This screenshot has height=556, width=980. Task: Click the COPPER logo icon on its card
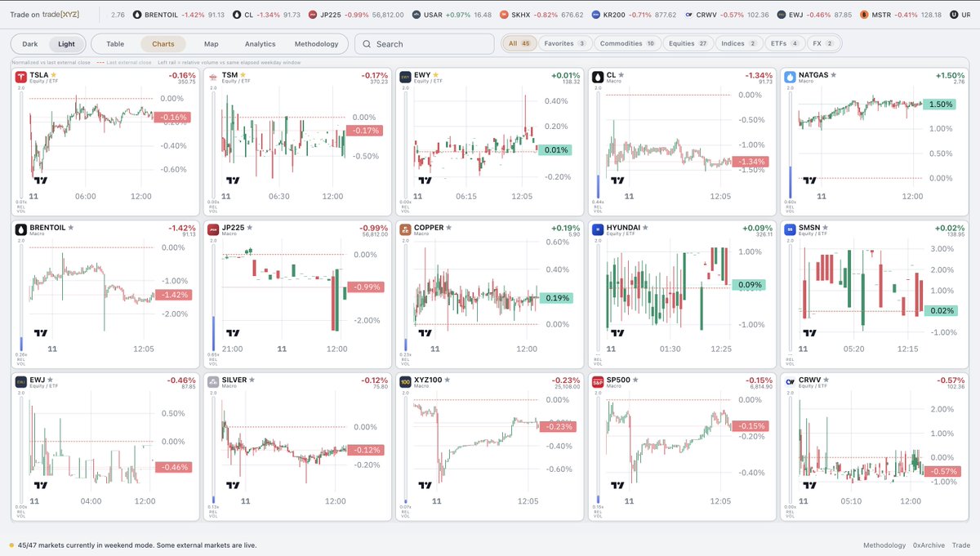[x=405, y=229]
